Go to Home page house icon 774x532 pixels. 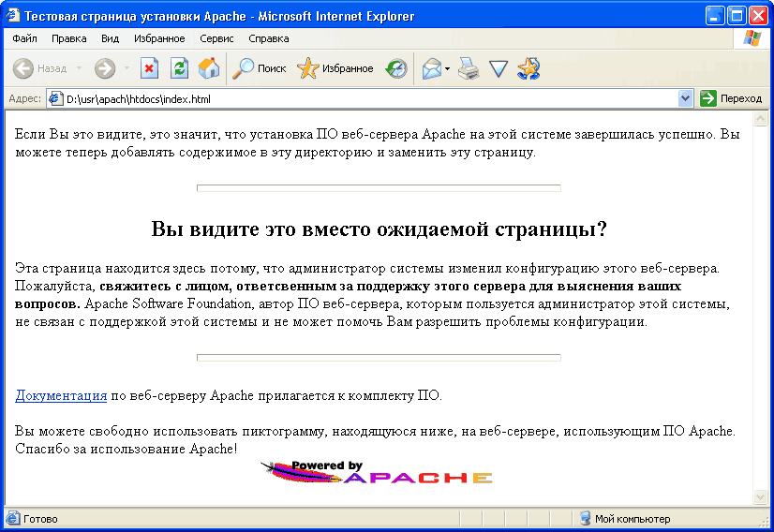[x=209, y=68]
